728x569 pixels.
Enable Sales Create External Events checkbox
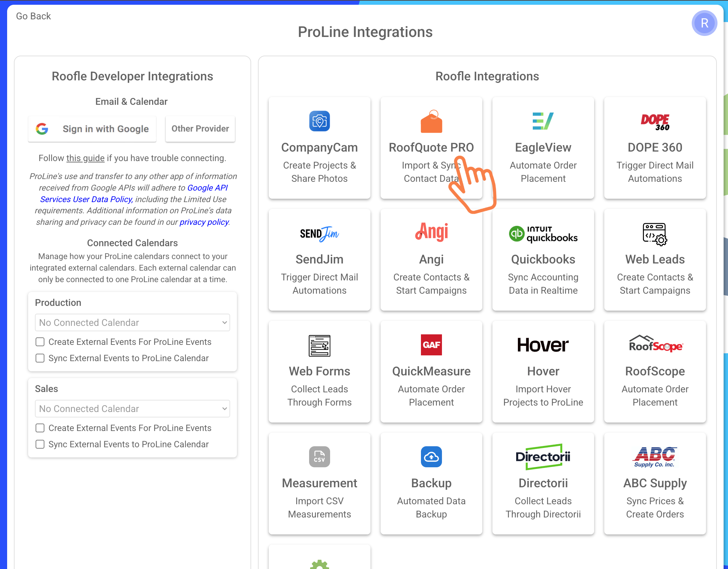[40, 428]
